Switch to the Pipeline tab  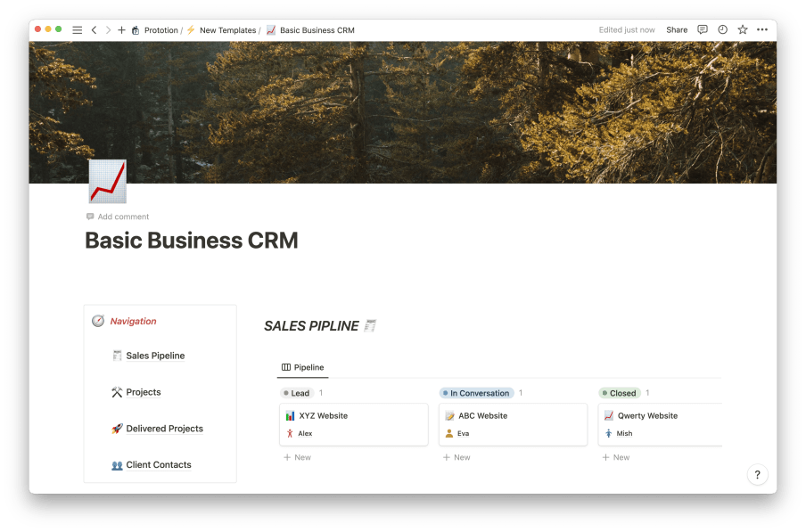[303, 367]
